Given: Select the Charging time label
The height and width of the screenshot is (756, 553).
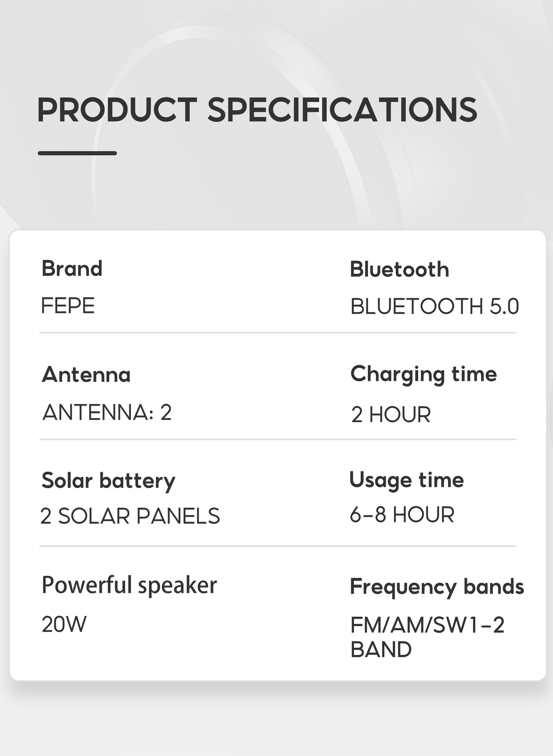Looking at the screenshot, I should coord(423,374).
